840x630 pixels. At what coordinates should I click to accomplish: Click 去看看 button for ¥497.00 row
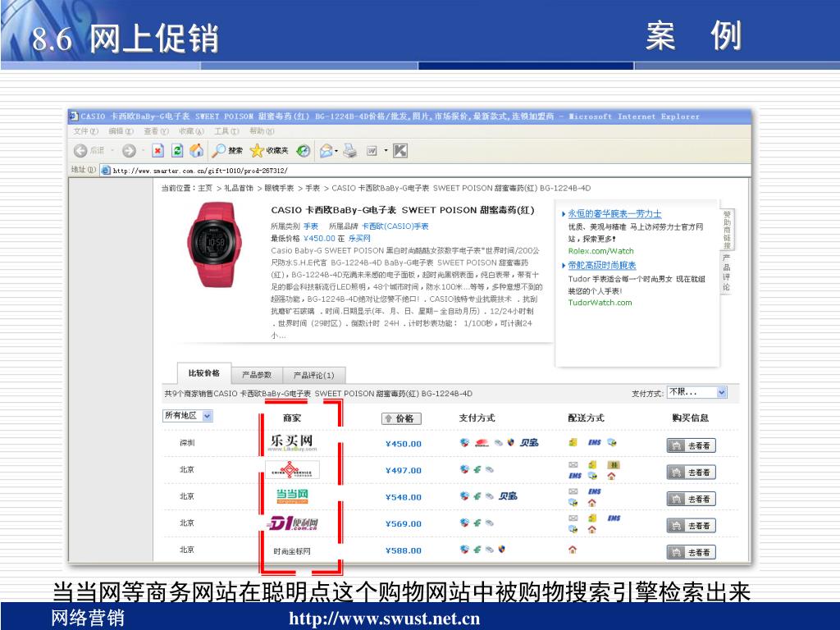[691, 472]
